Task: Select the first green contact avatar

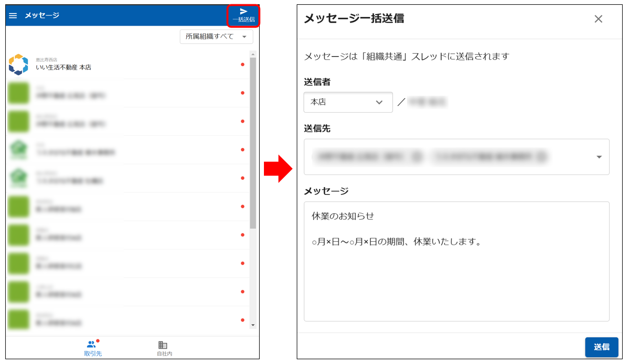Action: point(18,93)
